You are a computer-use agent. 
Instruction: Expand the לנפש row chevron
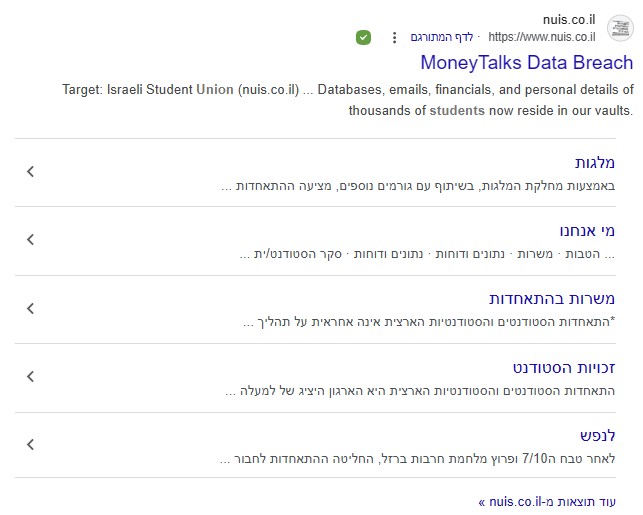click(30, 445)
